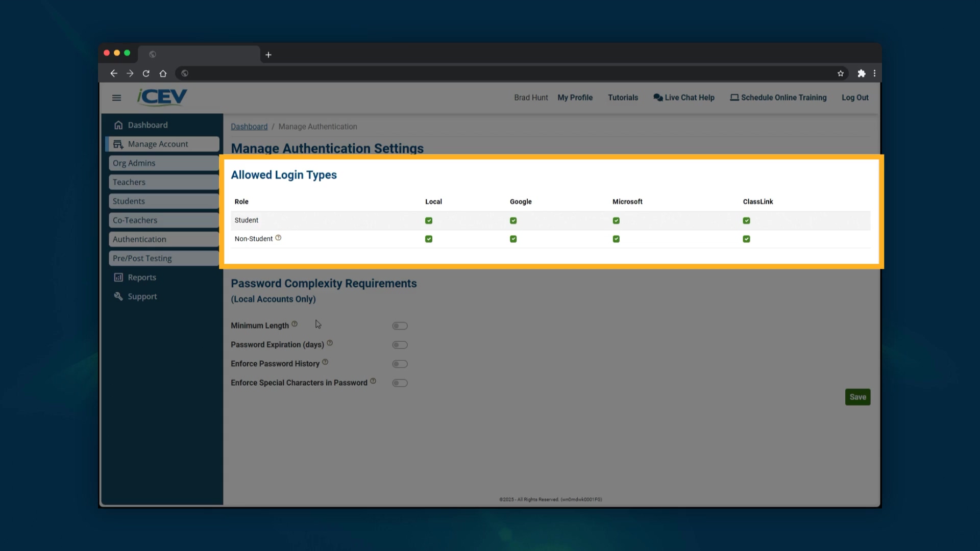
Task: Open the browser extensions puzzle icon
Action: tap(861, 73)
